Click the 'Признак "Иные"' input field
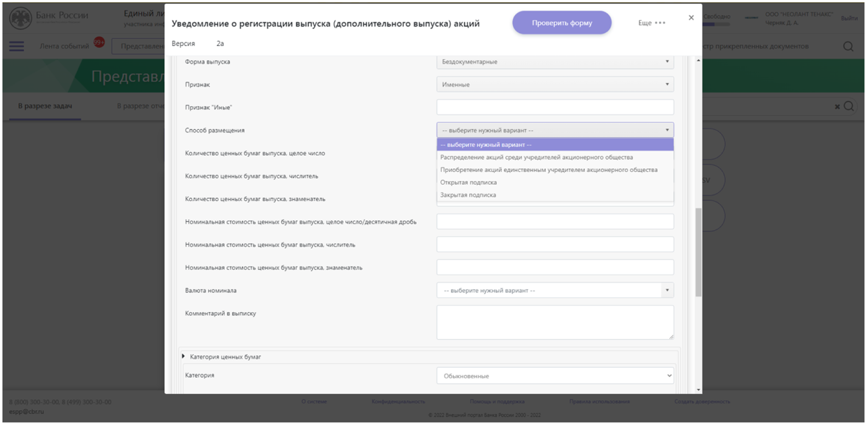This screenshot has width=868, height=425. click(x=555, y=108)
